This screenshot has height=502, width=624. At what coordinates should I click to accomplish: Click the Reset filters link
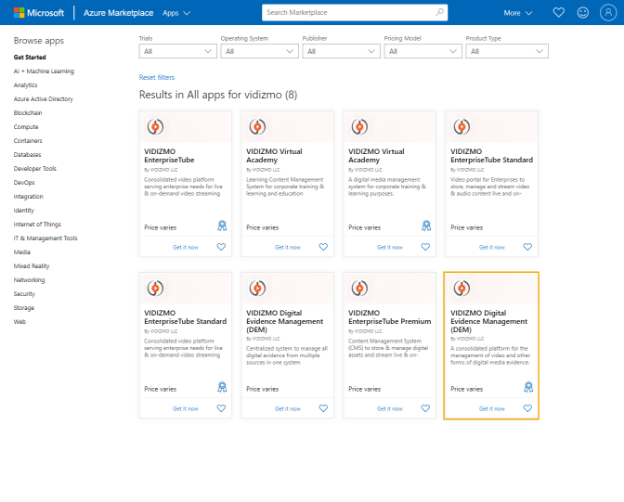tap(156, 77)
